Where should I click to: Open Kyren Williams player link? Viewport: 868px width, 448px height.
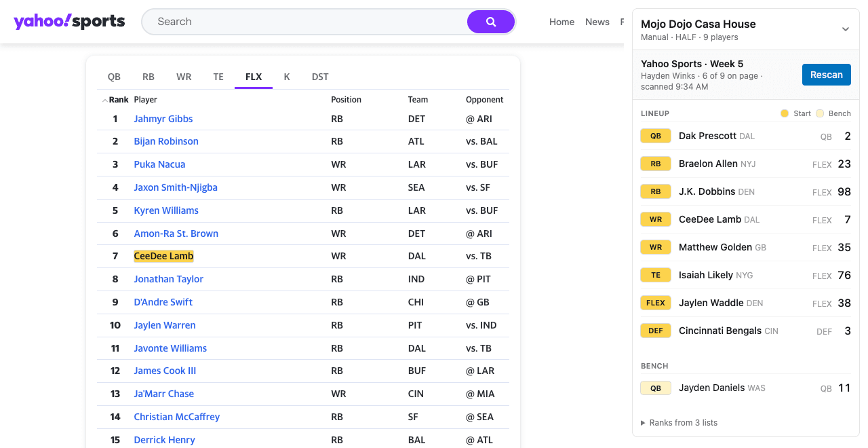[x=166, y=210]
